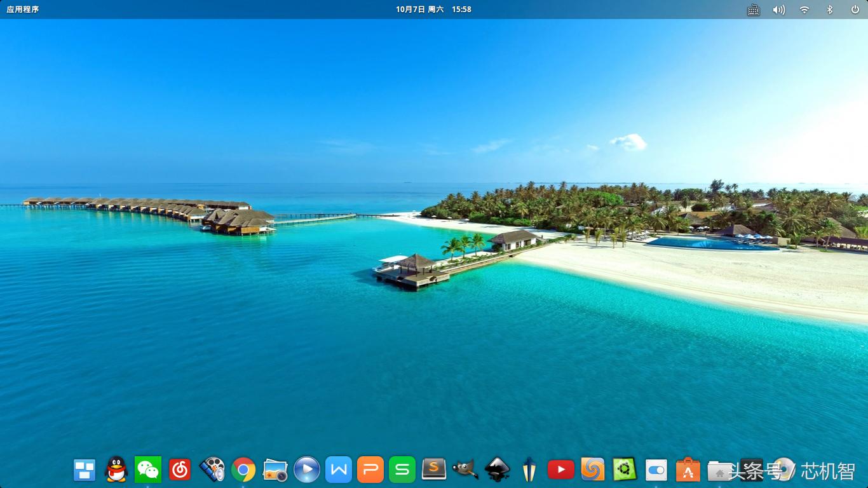The image size is (868, 488).
Task: Adjust volume via the speaker indicator
Action: pyautogui.click(x=778, y=10)
